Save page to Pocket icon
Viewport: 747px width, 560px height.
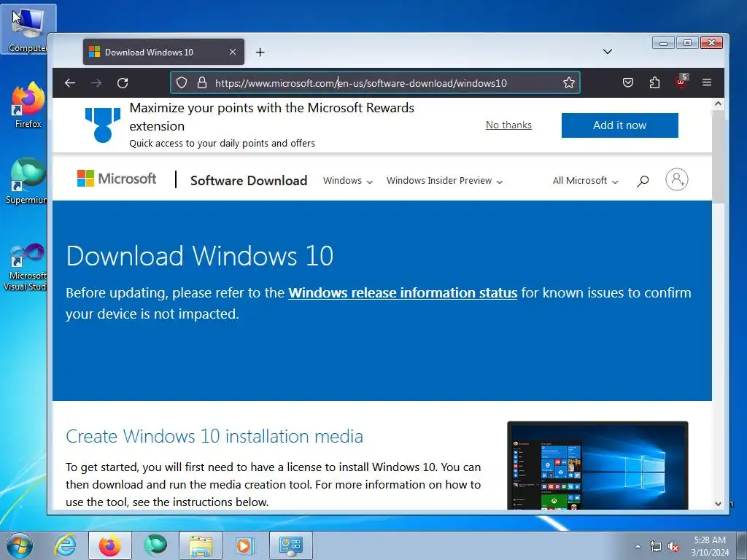tap(628, 83)
